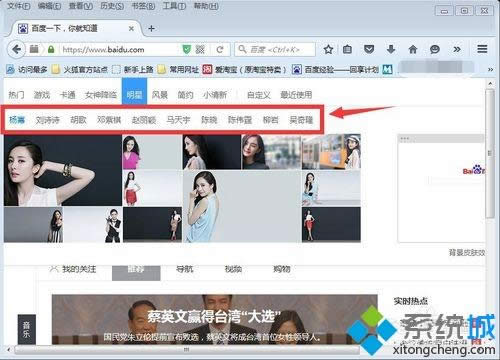
Task: Open the 火狐官方站点 bookmark folder
Action: pos(80,70)
